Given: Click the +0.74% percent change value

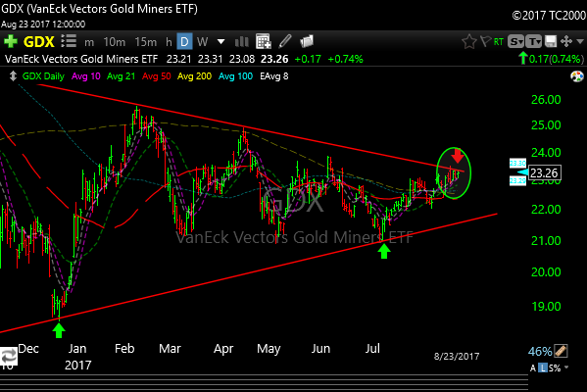Looking at the screenshot, I should point(345,59).
